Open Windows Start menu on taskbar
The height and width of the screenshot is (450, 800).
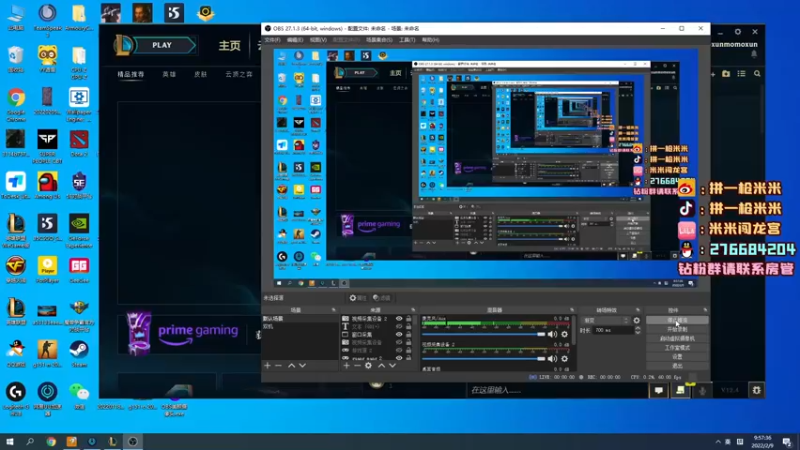point(9,442)
